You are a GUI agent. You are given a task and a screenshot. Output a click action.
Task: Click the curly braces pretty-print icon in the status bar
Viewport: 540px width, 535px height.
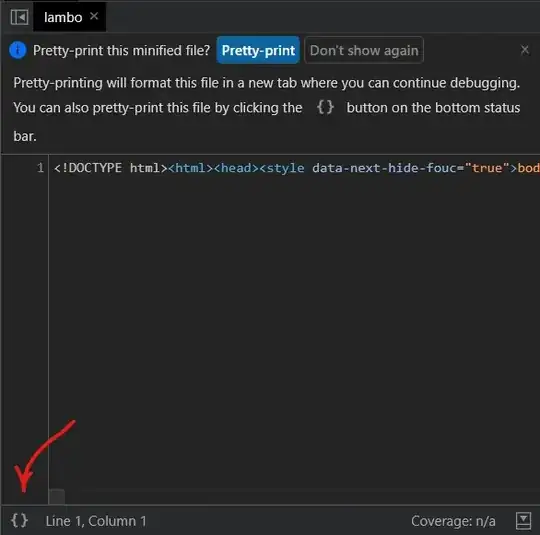(x=19, y=520)
